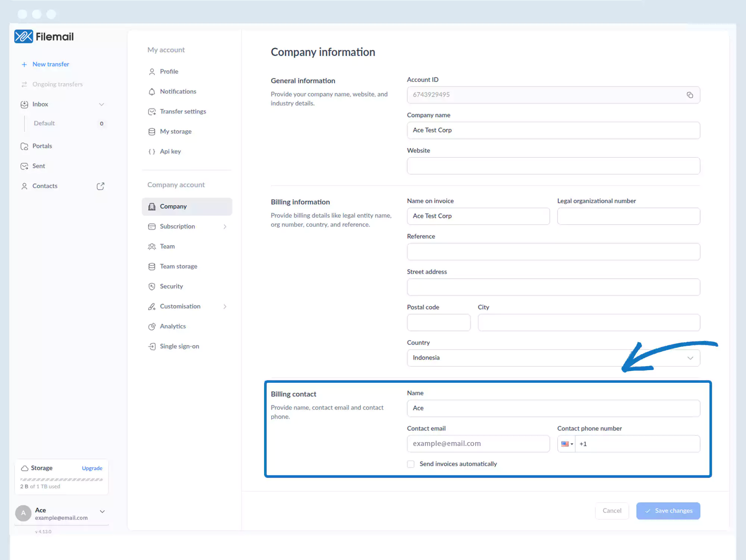Click the Upgrade storage link
This screenshot has height=560, width=746.
click(x=92, y=468)
